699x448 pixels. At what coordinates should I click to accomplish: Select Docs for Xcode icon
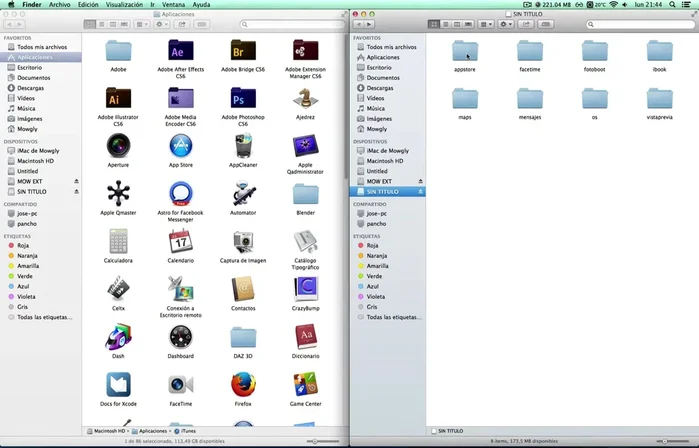[118, 384]
